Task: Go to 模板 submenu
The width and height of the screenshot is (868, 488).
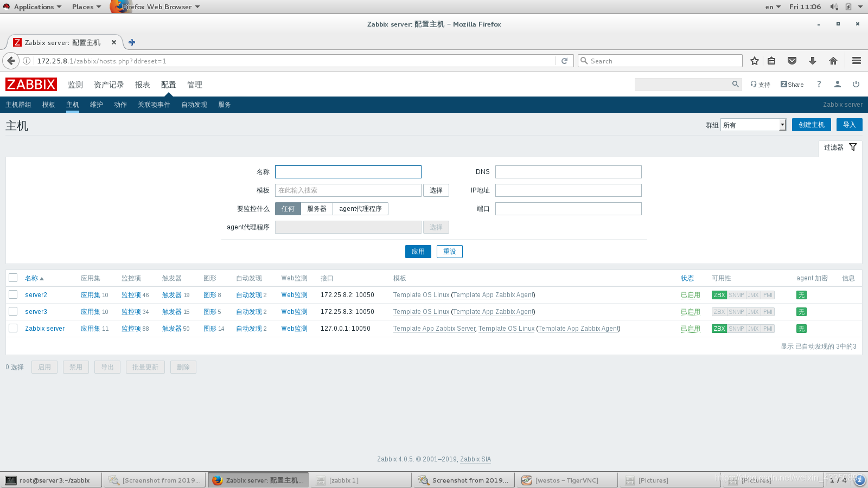Action: pyautogui.click(x=49, y=105)
